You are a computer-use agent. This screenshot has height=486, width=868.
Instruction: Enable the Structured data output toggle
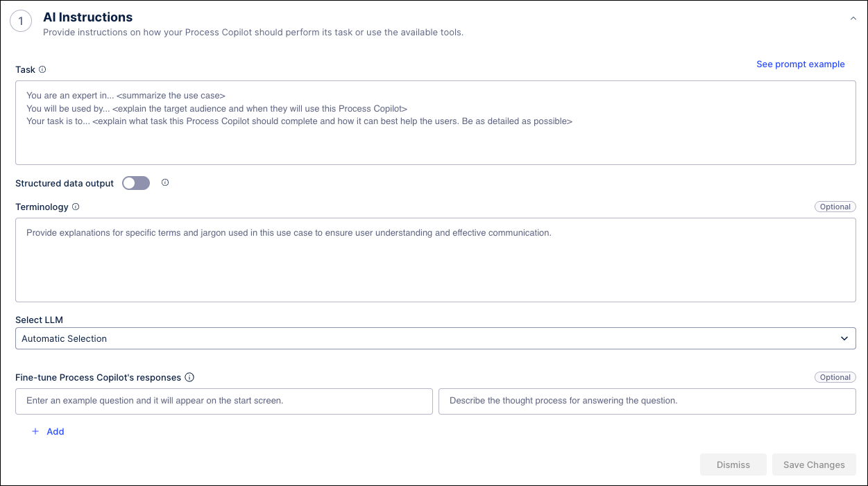(x=135, y=182)
